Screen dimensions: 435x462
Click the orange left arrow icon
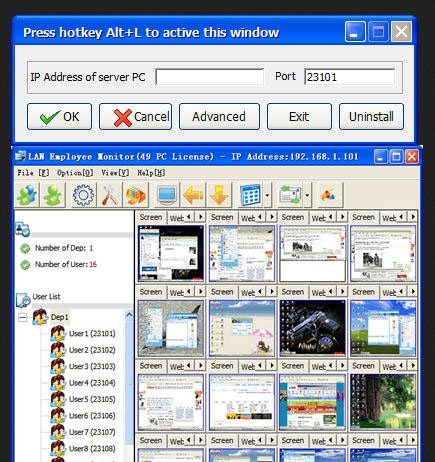193,195
